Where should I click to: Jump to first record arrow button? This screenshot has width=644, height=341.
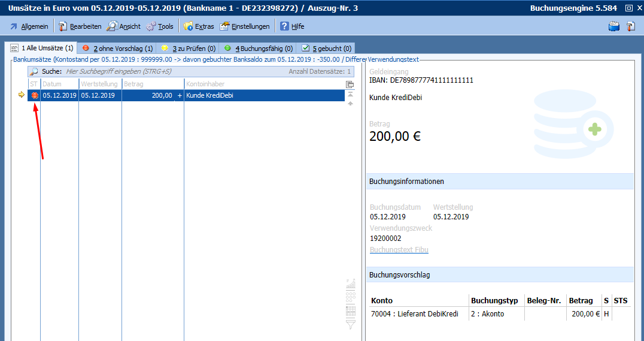click(350, 95)
